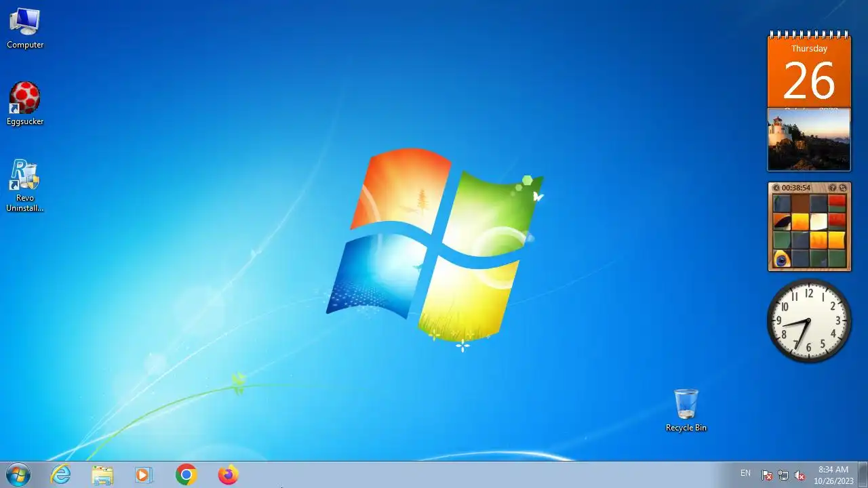Screen dimensions: 868x488
Task: Click the puzzle timer reading 00:38:54
Action: point(795,188)
